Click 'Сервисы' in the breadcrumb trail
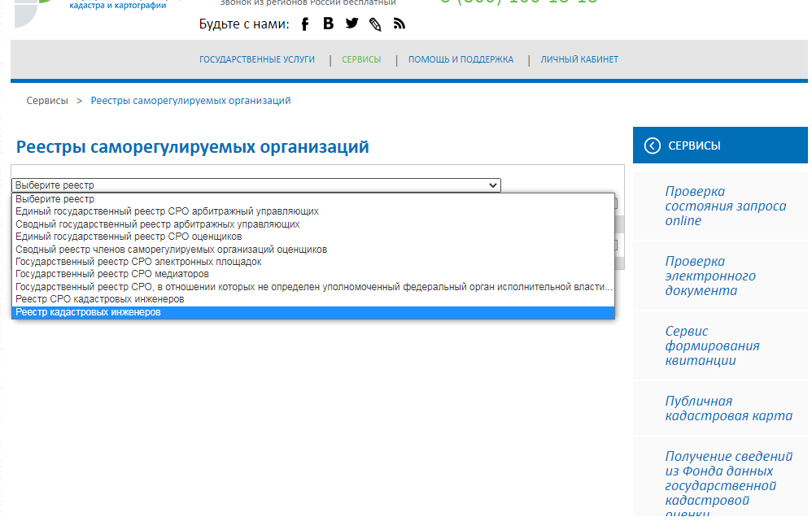The width and height of the screenshot is (812, 530). (x=47, y=101)
